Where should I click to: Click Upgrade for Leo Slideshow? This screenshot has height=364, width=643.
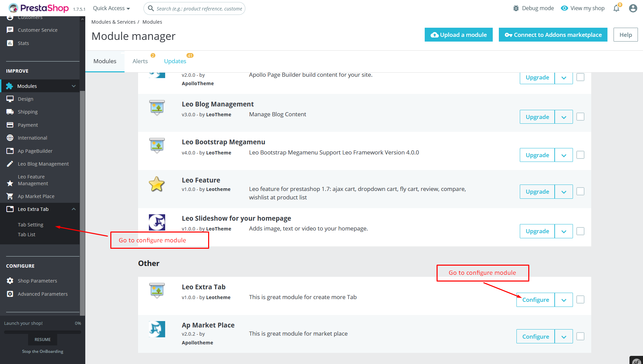537,231
